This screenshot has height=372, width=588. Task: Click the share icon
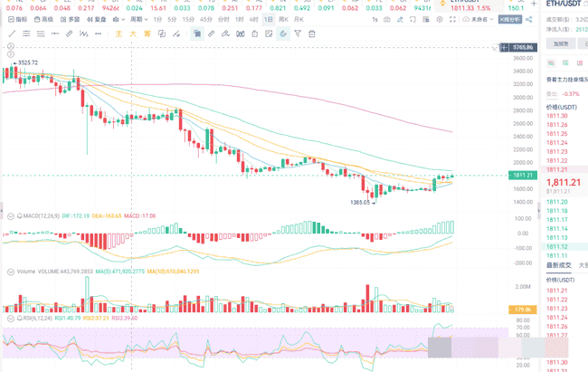530,19
